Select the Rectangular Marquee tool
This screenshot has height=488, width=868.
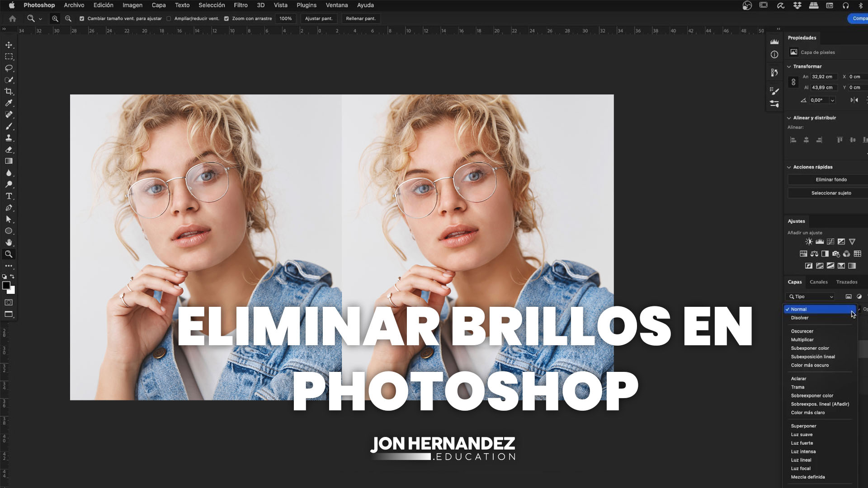point(9,57)
